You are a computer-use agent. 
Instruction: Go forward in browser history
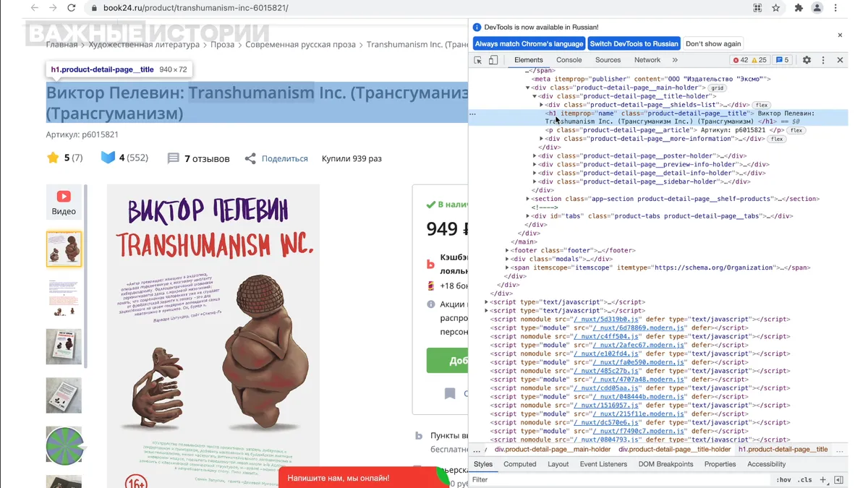coord(53,8)
